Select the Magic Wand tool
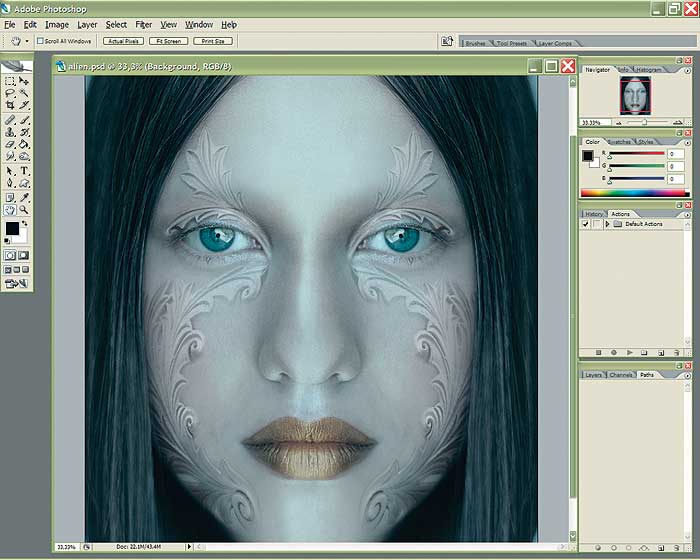 point(24,93)
